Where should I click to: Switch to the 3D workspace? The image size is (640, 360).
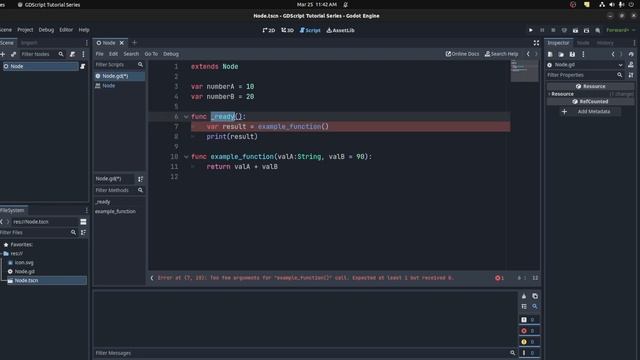pos(287,30)
